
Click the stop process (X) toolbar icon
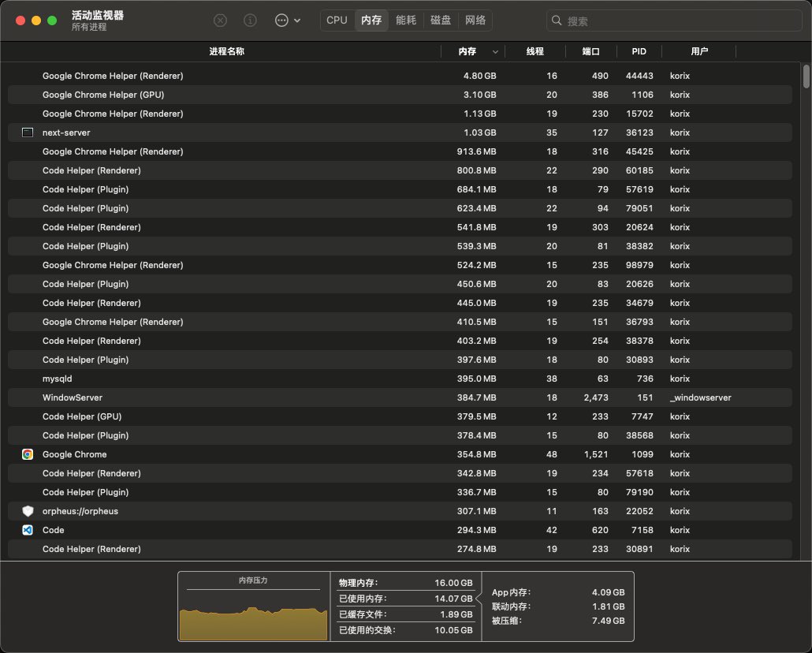[220, 21]
